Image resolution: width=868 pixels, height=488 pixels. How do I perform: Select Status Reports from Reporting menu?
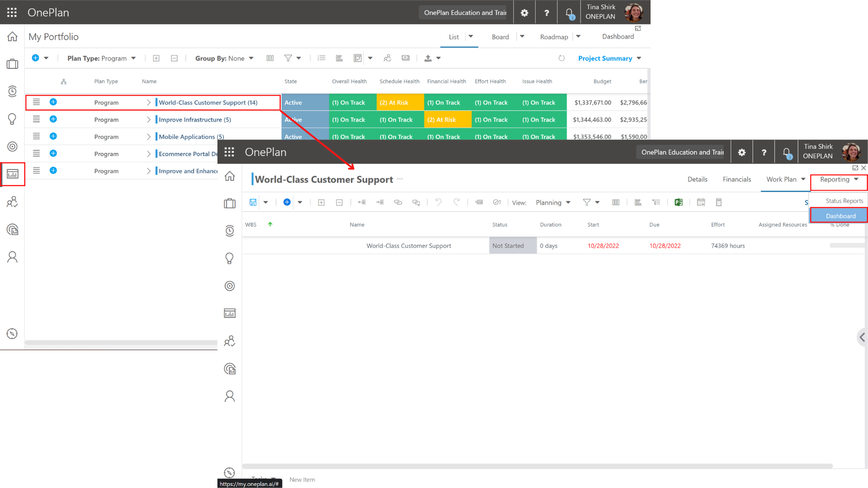(x=844, y=201)
